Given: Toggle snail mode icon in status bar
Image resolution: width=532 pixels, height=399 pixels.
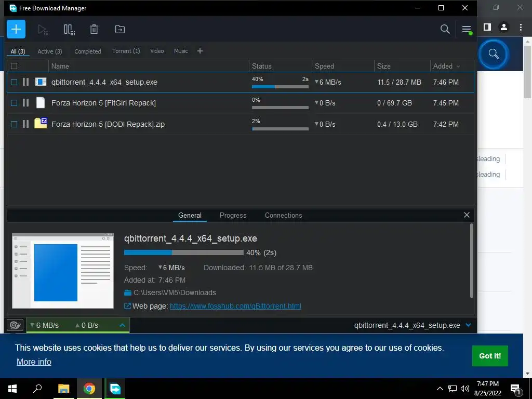Looking at the screenshot, I should [15, 325].
